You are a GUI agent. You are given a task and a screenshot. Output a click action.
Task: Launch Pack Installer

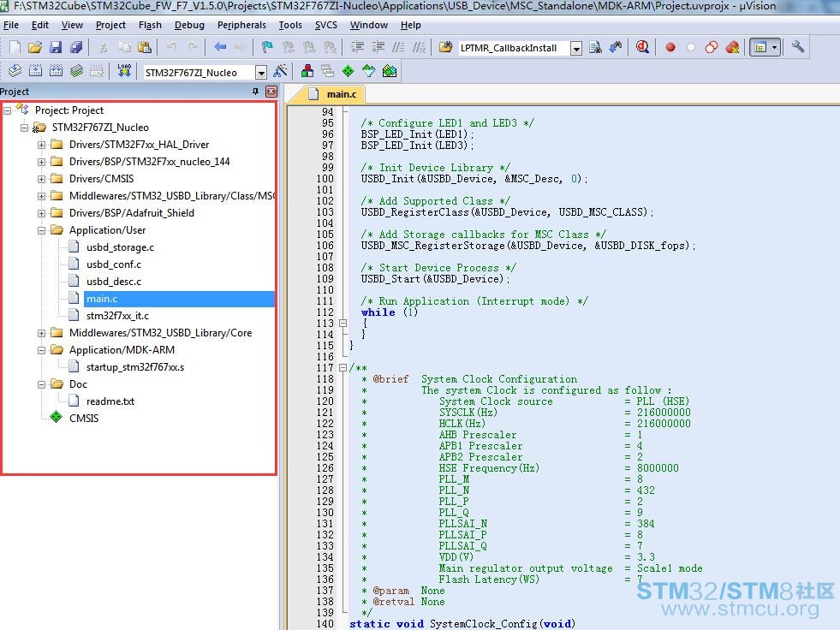coord(390,71)
